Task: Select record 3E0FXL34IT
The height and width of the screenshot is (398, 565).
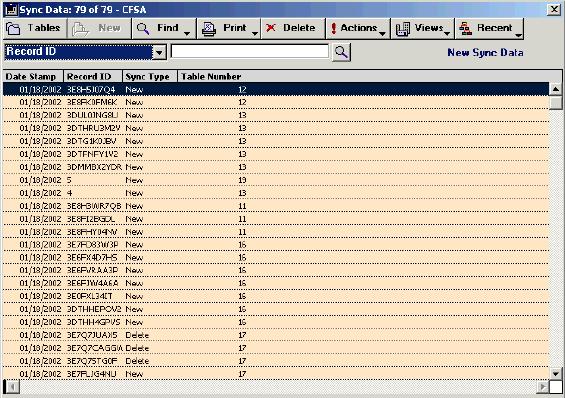Action: pyautogui.click(x=276, y=296)
